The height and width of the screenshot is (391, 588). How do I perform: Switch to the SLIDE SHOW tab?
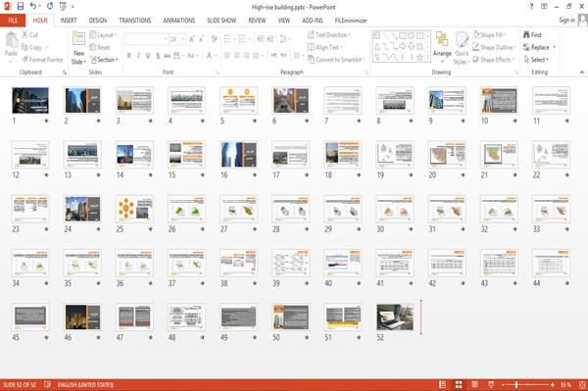click(221, 21)
